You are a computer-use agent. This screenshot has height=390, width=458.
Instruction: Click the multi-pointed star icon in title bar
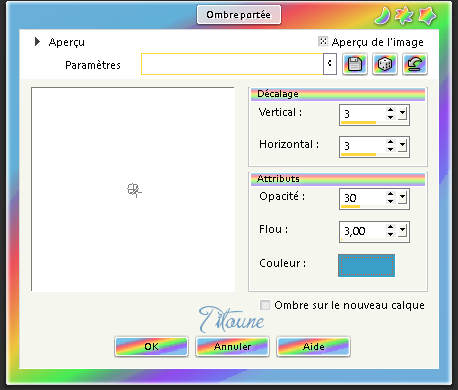[404, 16]
